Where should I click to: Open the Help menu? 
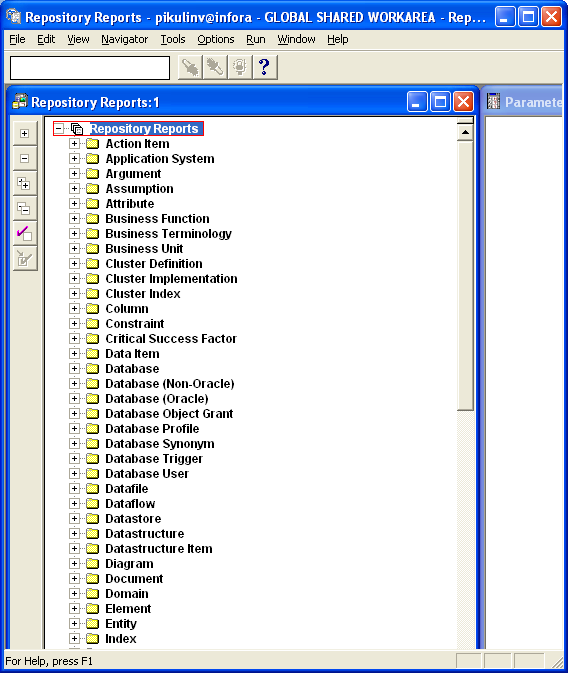[337, 39]
